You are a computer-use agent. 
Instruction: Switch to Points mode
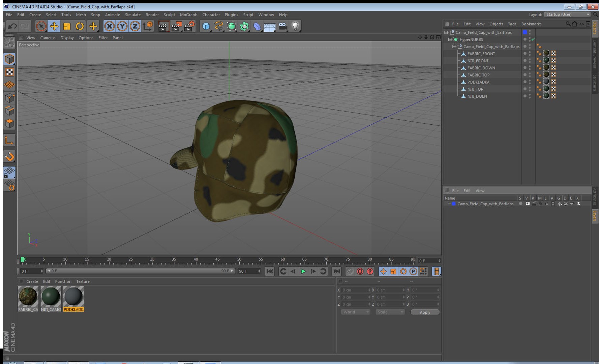click(9, 98)
